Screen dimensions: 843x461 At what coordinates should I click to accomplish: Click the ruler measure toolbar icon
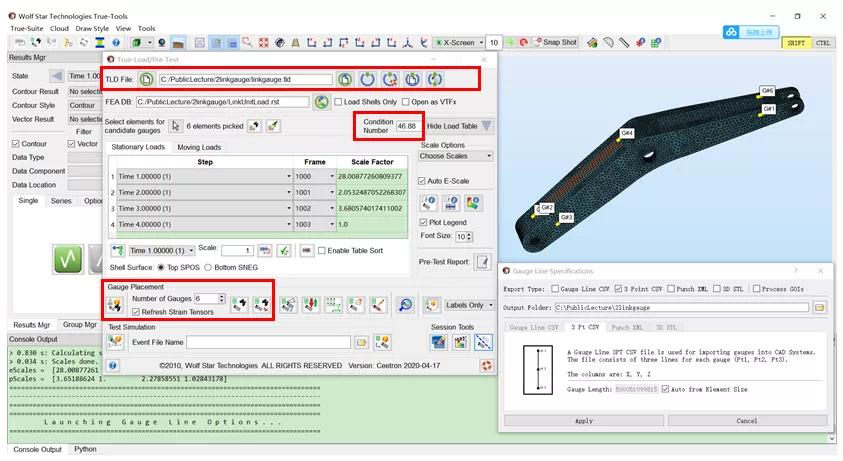coord(624,42)
